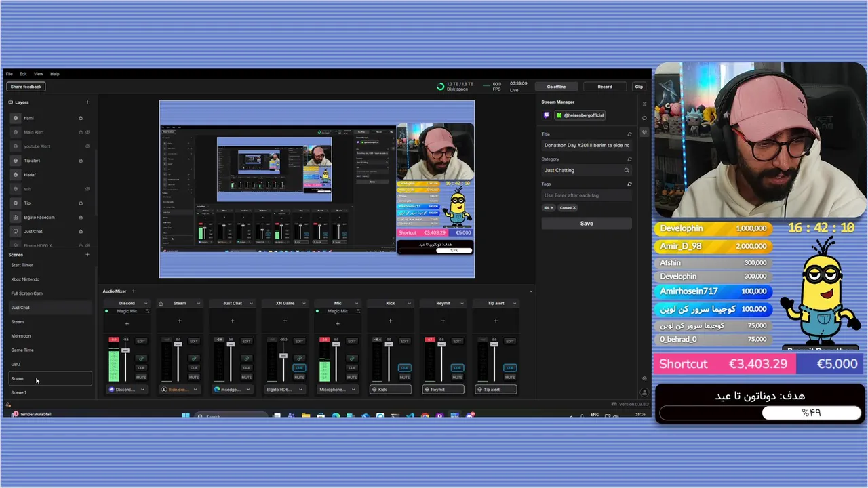Toggle the lock on the Elgato Facecam layer
868x488 pixels.
[x=81, y=218]
